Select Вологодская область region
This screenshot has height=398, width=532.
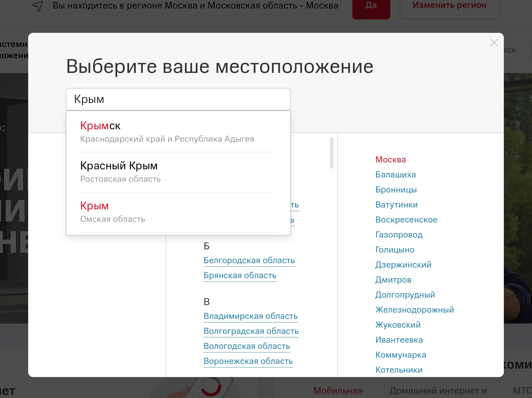point(247,346)
